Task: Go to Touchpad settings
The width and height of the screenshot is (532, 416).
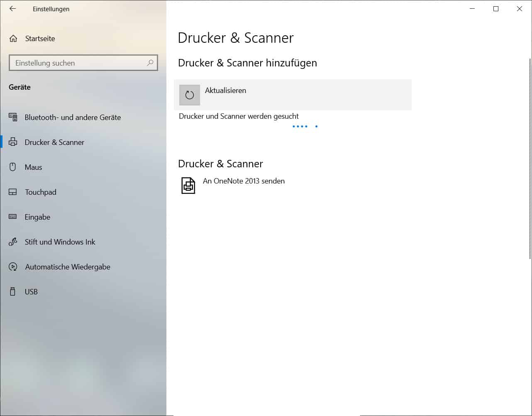Action: point(83,192)
